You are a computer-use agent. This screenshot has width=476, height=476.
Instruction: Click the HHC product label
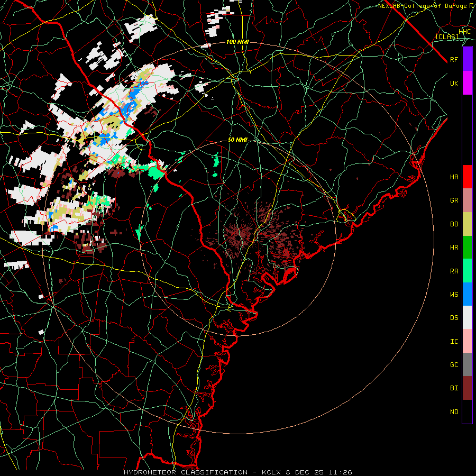coord(464,32)
